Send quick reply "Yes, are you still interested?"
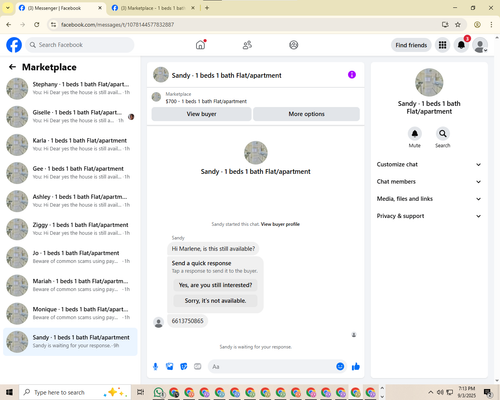Viewport: 500px width, 400px height. point(215,285)
